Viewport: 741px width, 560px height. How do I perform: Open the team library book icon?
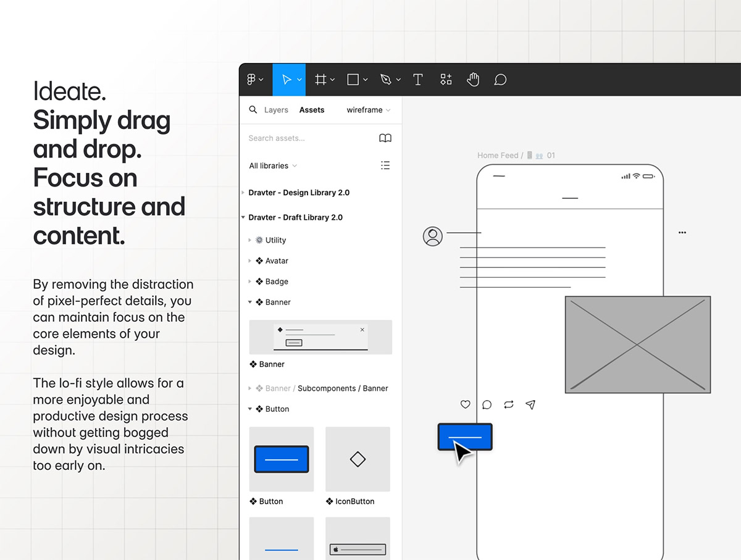385,138
